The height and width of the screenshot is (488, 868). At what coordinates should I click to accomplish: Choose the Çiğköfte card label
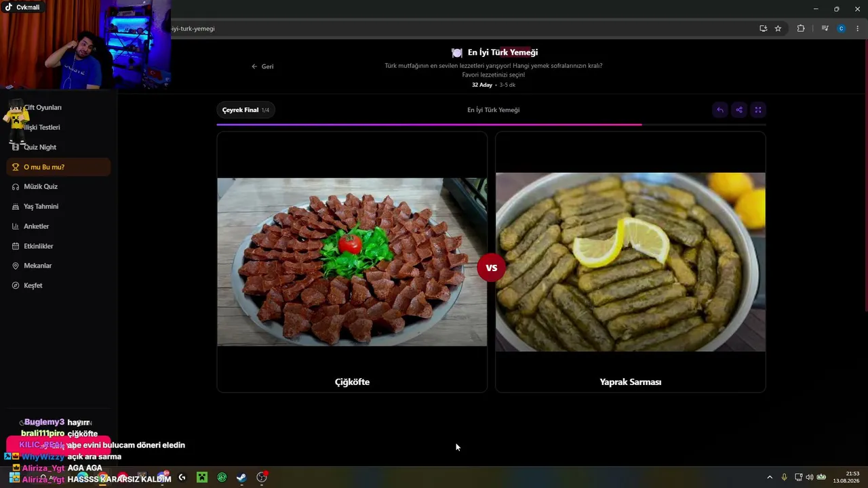tap(352, 382)
